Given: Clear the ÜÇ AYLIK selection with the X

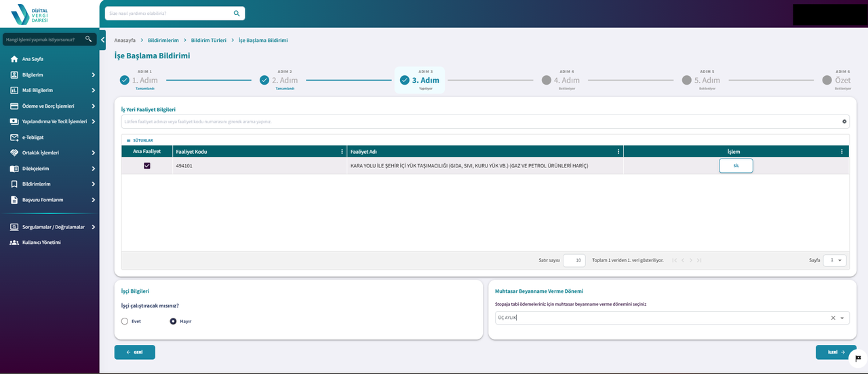Looking at the screenshot, I should [833, 318].
